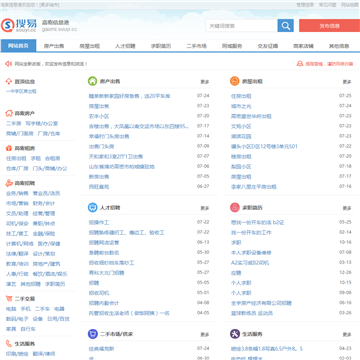Viewport: 360px width, 360px height.
Task: Click the red 发布信息 publish button
Action: tap(329, 26)
